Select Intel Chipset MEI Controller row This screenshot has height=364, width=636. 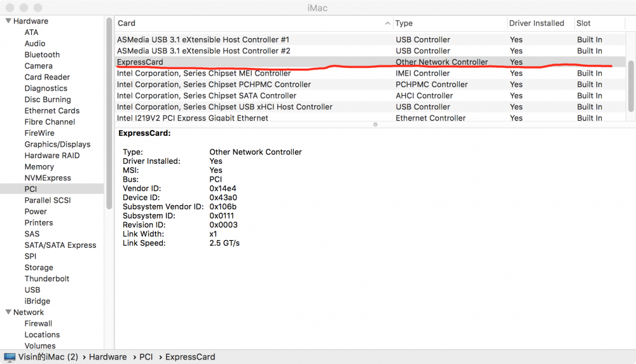(370, 73)
